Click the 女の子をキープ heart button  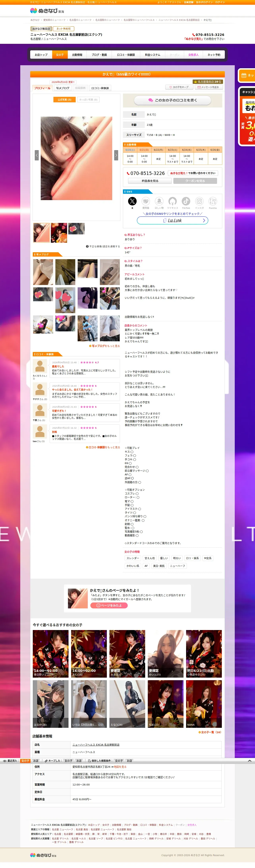click(179, 87)
